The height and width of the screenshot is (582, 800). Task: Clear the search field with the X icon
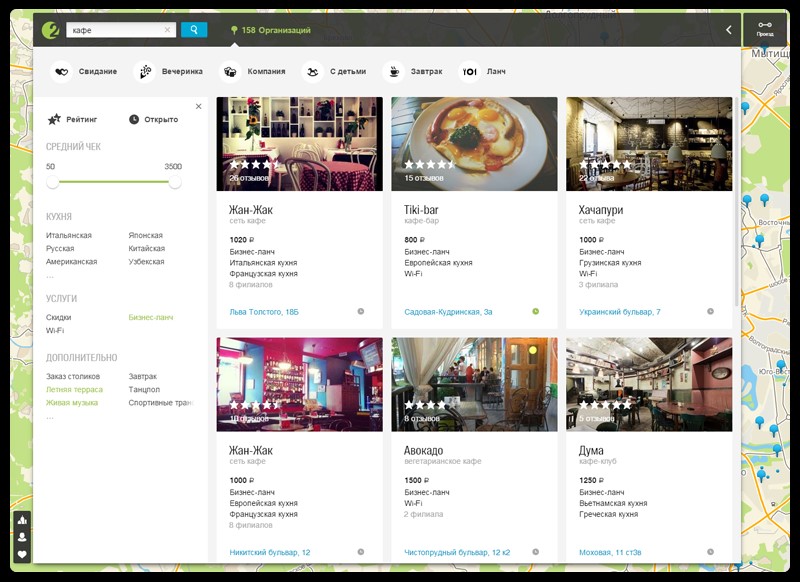point(167,30)
